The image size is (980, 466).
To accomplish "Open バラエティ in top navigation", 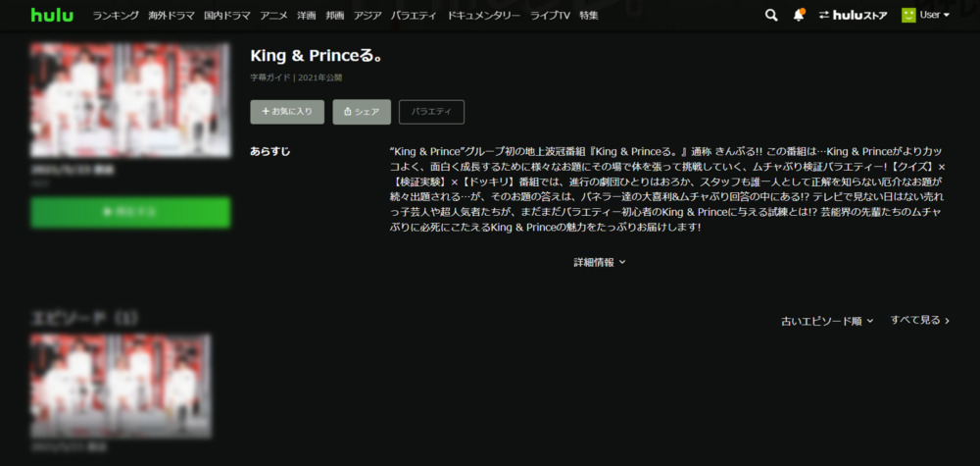I will pyautogui.click(x=414, y=16).
